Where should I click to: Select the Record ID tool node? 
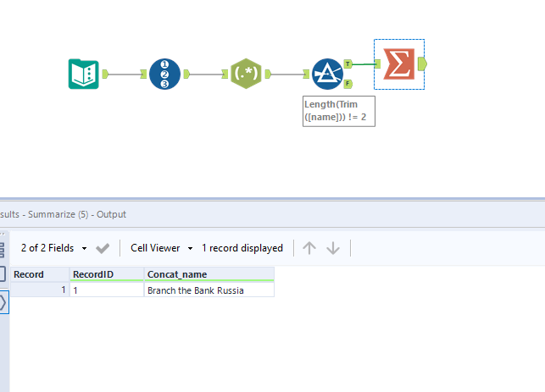(164, 74)
